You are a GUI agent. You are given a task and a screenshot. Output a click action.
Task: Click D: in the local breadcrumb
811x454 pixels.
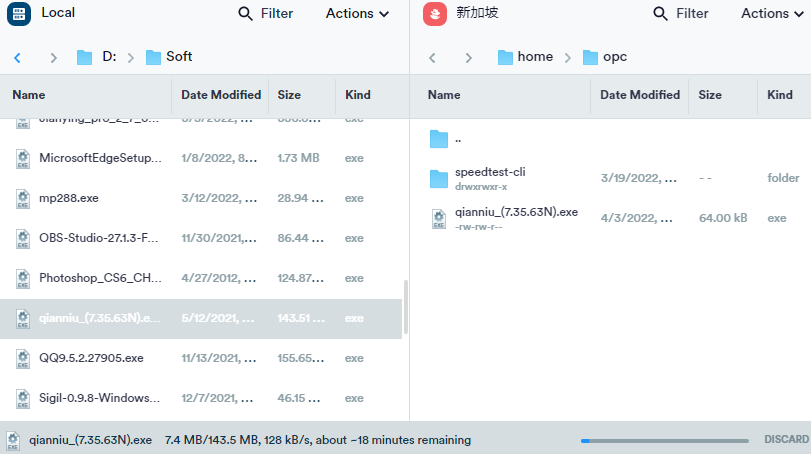pos(109,56)
